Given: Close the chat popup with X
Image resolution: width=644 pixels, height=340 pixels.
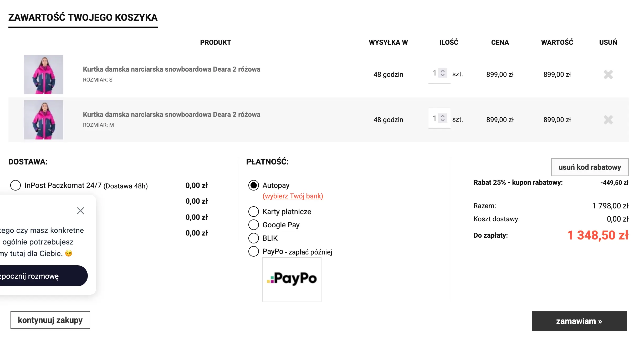Looking at the screenshot, I should point(80,211).
